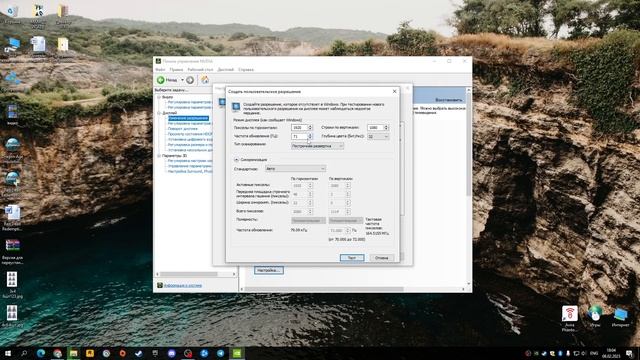Open the Стандартное timing dropdown set to Авто
Screen dimensions: 640x360
pyautogui.click(x=296, y=169)
